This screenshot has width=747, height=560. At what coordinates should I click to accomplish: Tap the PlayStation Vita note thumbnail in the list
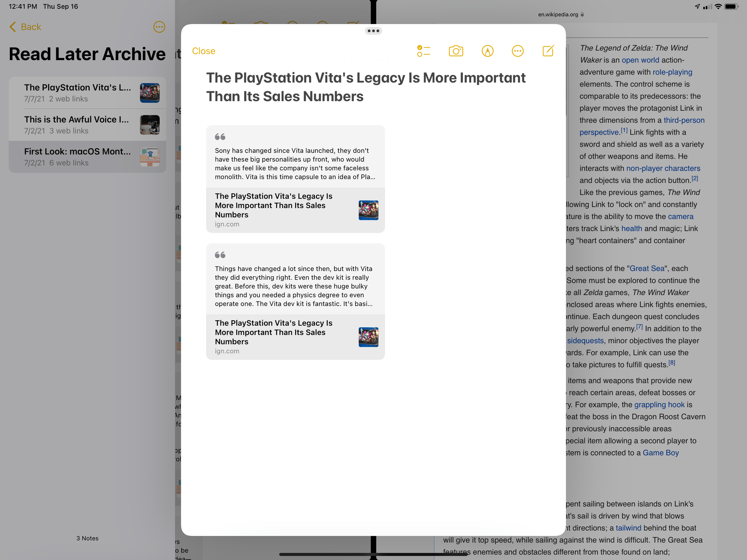pos(150,93)
